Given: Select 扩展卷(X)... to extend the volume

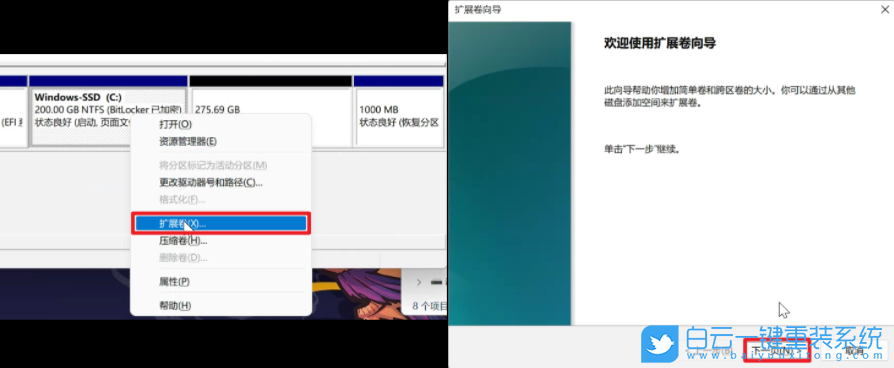Looking at the screenshot, I should 221,224.
